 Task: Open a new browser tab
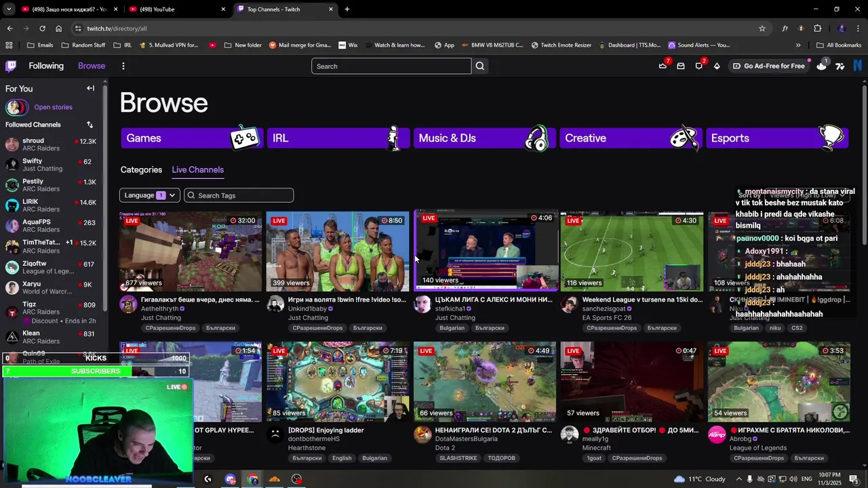click(x=347, y=9)
